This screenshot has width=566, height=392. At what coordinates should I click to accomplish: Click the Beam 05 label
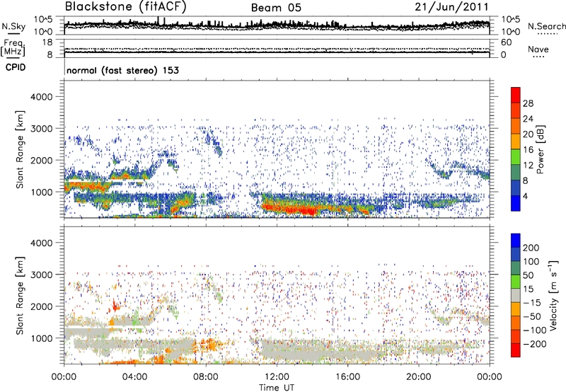[x=276, y=8]
